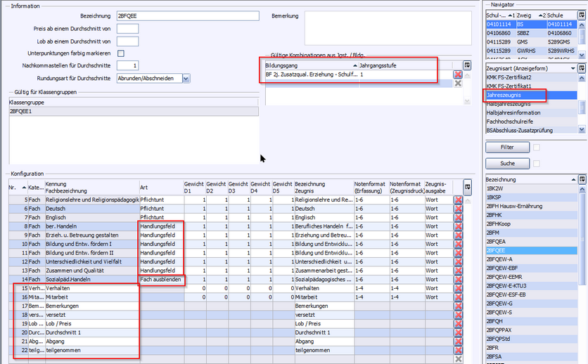Delete the Verhalten row using red X

coord(458,288)
